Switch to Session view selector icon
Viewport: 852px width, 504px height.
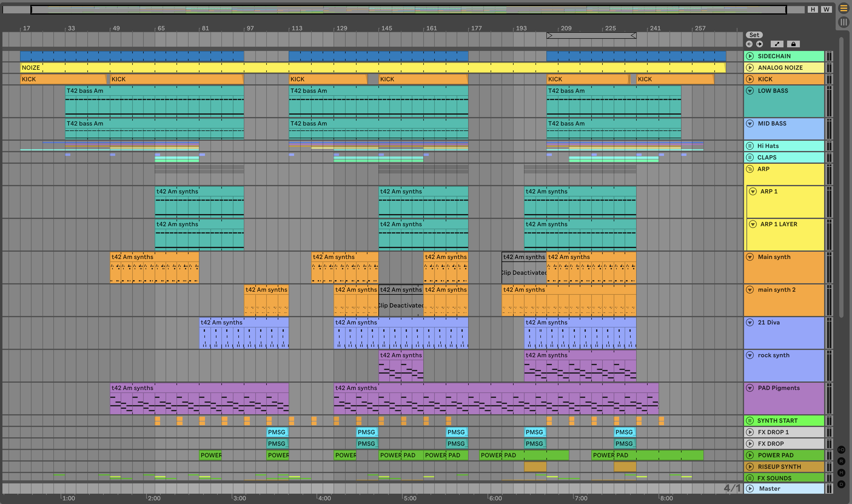843,22
